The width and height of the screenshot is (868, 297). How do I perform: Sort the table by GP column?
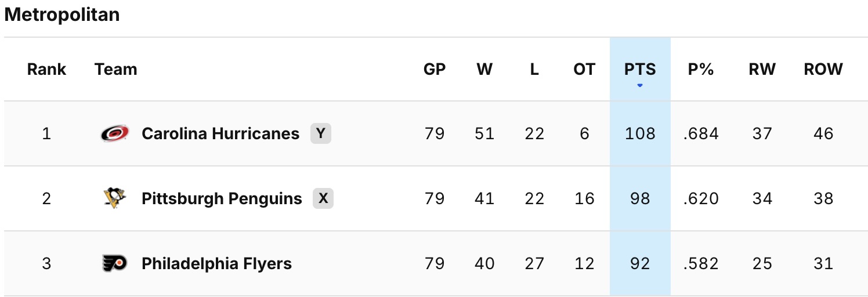pos(435,70)
